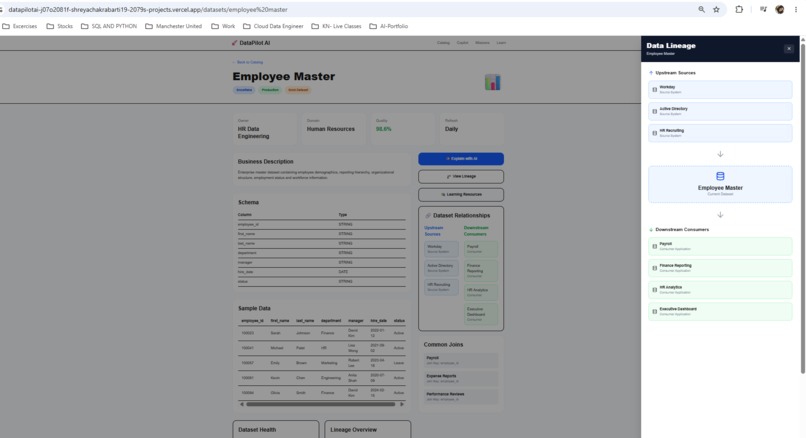Select the Workday card in lineage panel
This screenshot has height=438, width=806.
(x=720, y=89)
